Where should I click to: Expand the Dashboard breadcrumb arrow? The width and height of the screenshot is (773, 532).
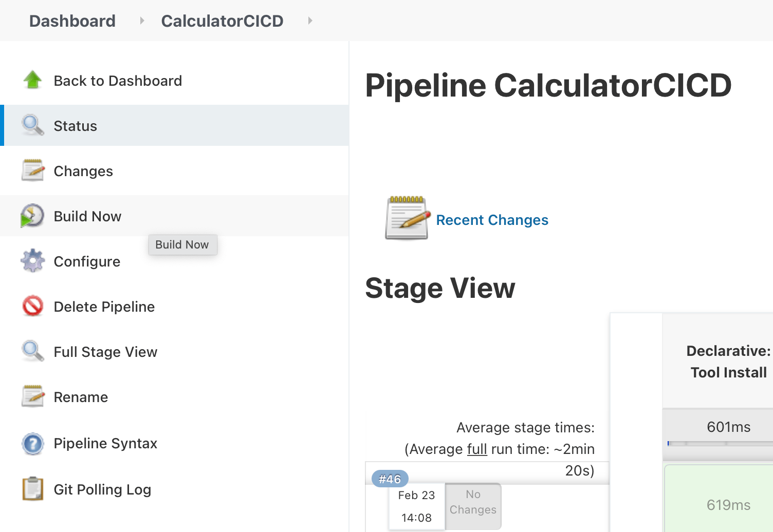coord(142,21)
